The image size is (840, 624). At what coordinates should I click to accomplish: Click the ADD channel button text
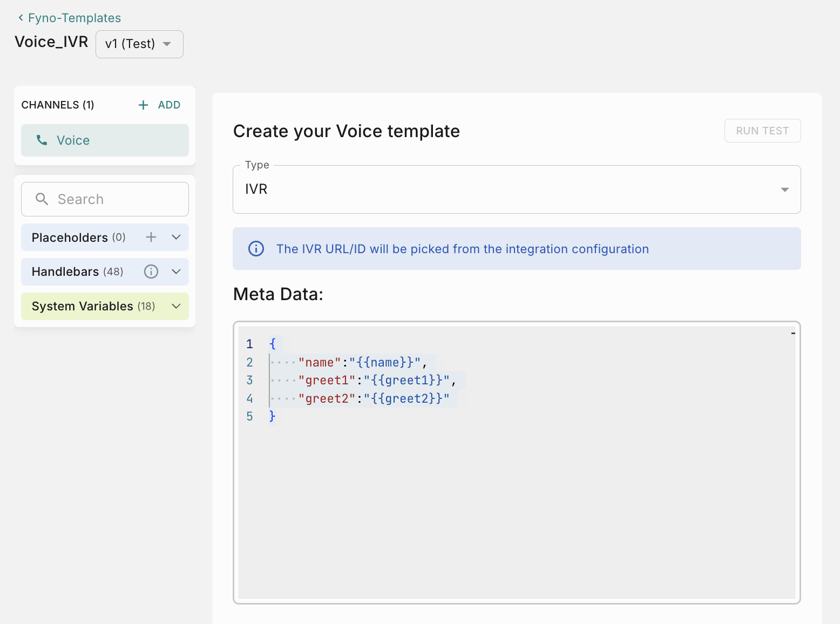tap(169, 105)
